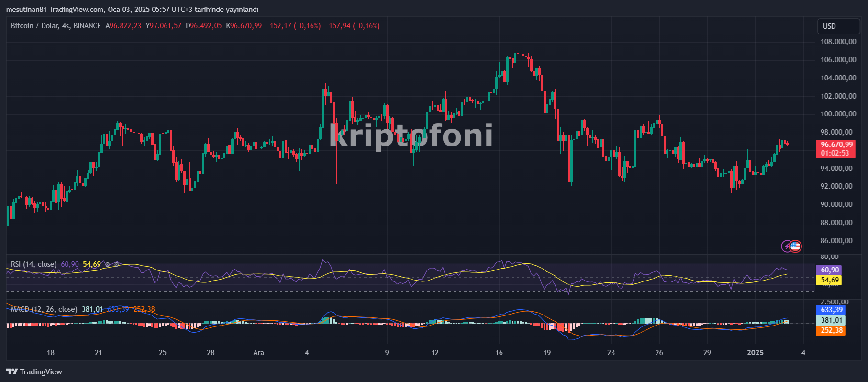The width and height of the screenshot is (868, 382).
Task: Click the purple 60,90 tag on the RSI scale
Action: [830, 270]
